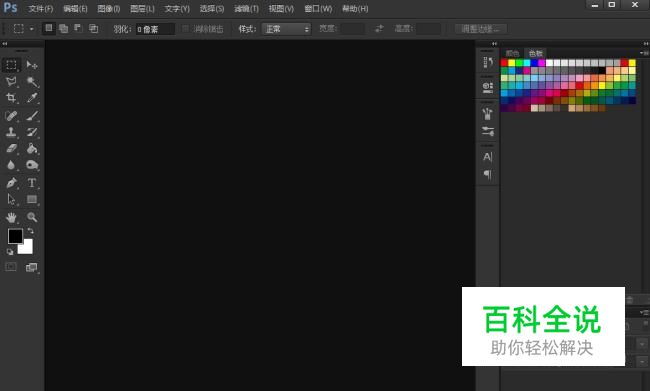Choose New Selection mode in options bar
Image resolution: width=650 pixels, height=391 pixels.
pyautogui.click(x=49, y=28)
